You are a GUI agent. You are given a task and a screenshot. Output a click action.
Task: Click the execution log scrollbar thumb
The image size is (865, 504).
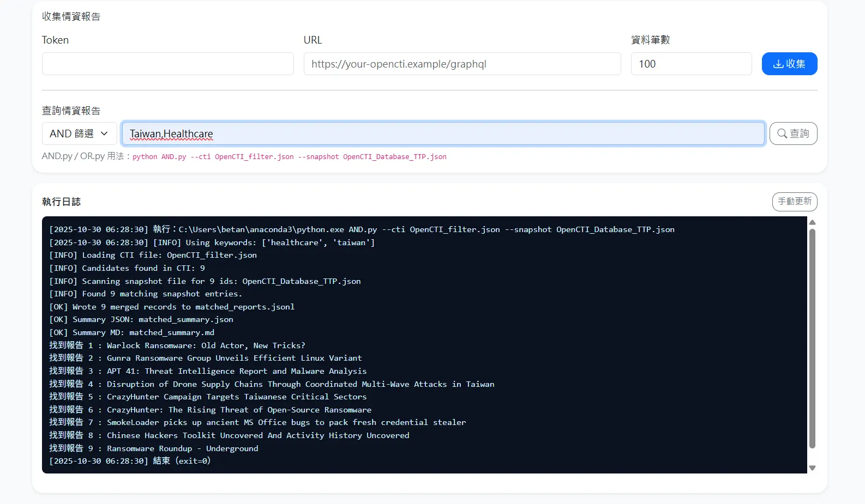[812, 338]
